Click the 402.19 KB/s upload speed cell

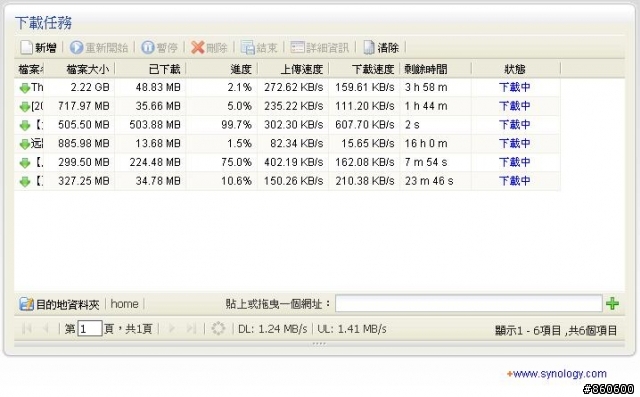click(293, 162)
